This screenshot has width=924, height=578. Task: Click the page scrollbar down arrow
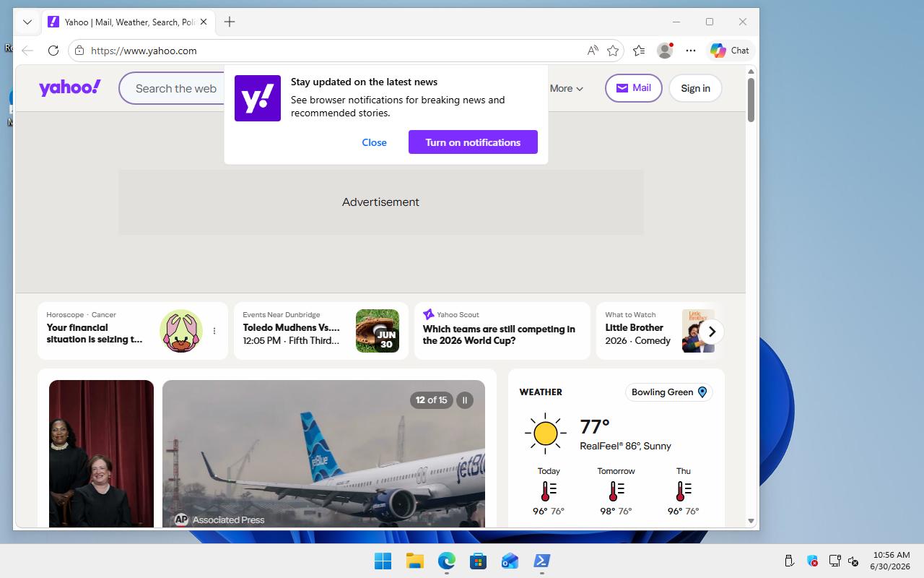[751, 521]
